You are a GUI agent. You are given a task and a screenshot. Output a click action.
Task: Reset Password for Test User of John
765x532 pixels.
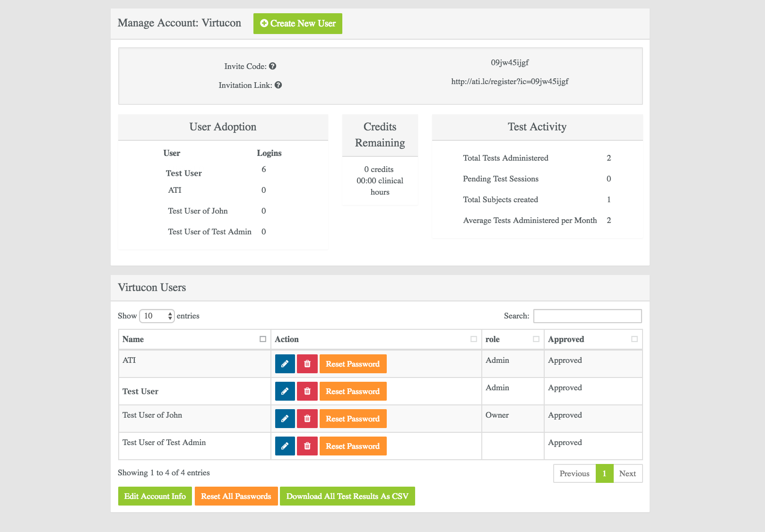click(353, 419)
